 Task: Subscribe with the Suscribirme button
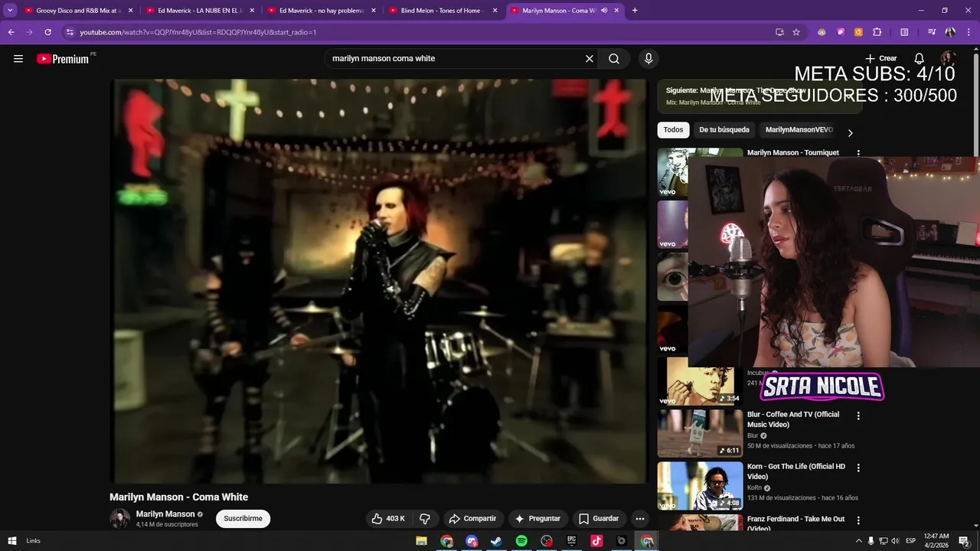click(x=243, y=519)
